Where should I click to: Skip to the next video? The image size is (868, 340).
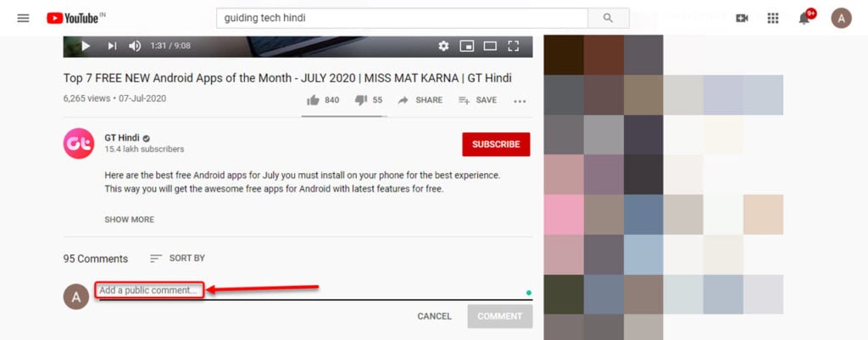click(112, 46)
